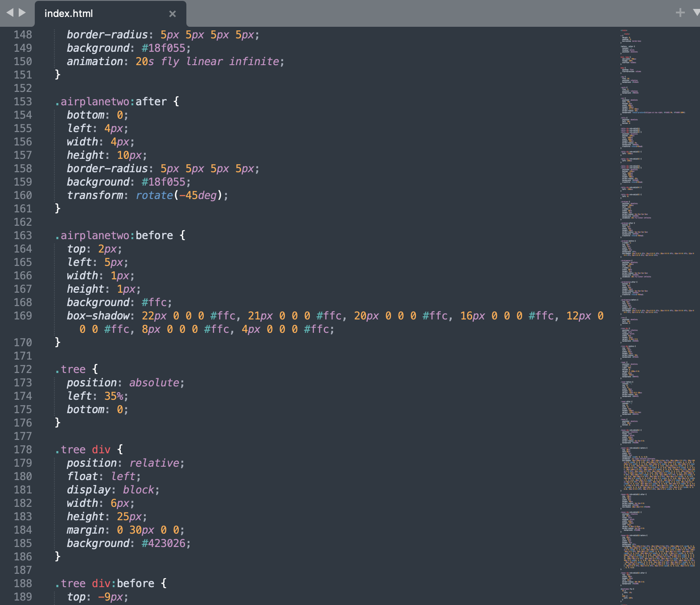Viewport: 700px width, 605px height.
Task: Click line number 163 in gutter
Action: (x=23, y=236)
